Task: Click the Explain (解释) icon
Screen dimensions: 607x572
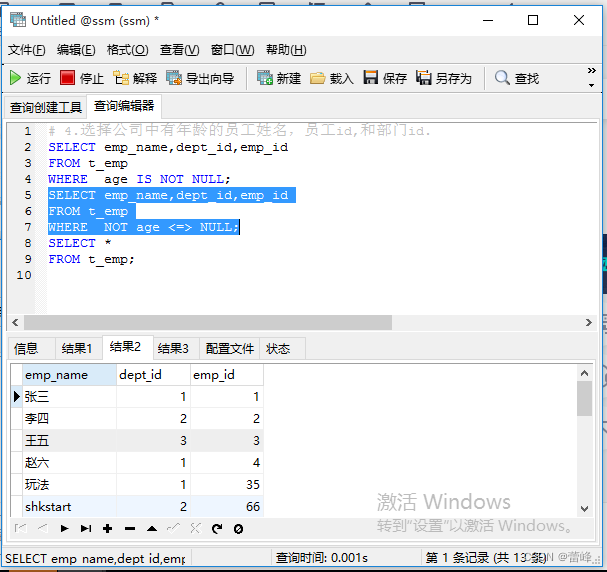Action: (121, 78)
